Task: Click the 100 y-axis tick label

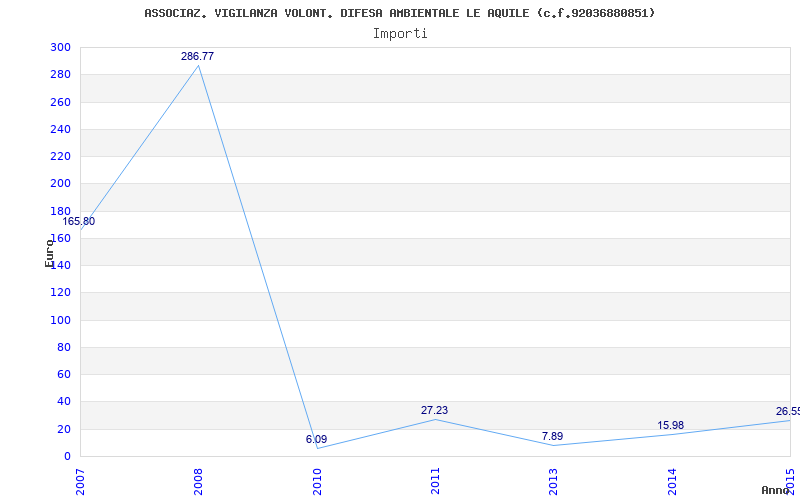Action: 61,320
